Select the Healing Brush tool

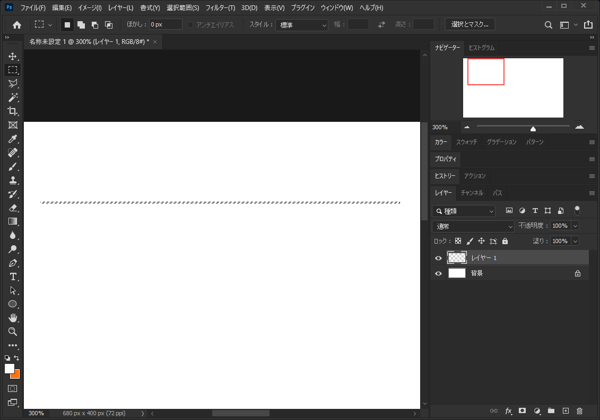pyautogui.click(x=13, y=153)
